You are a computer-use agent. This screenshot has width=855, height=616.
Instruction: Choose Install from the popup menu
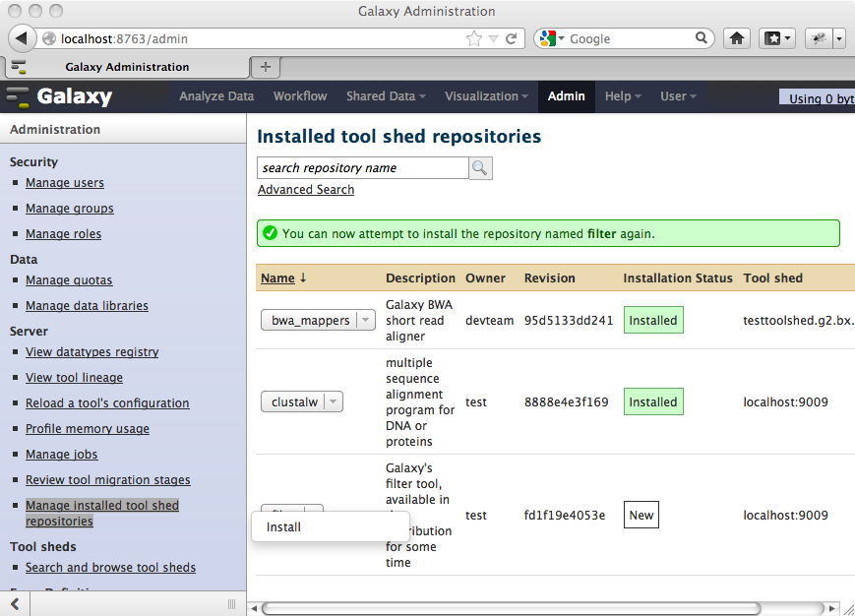tap(331, 527)
